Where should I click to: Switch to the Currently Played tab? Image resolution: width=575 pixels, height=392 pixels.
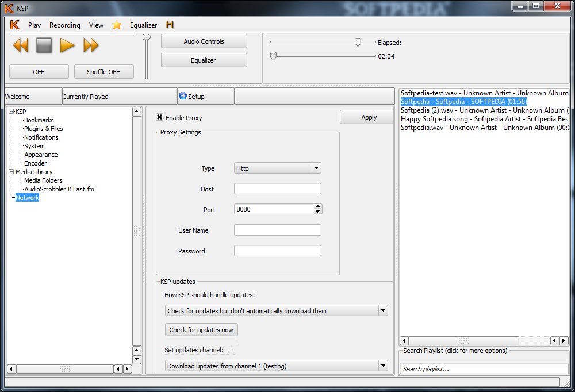tap(120, 97)
